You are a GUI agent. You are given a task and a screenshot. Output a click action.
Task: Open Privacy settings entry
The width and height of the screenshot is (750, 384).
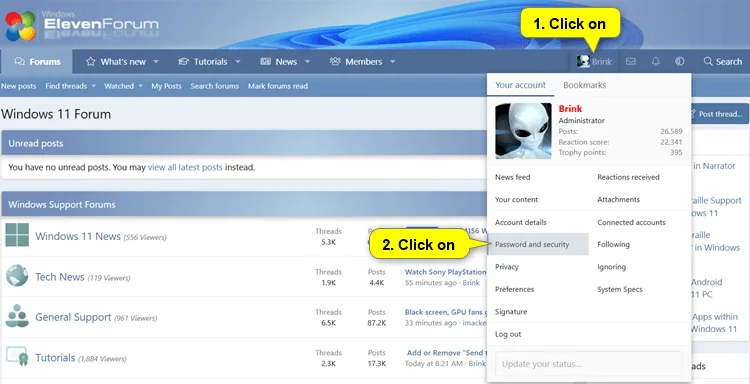pyautogui.click(x=507, y=267)
